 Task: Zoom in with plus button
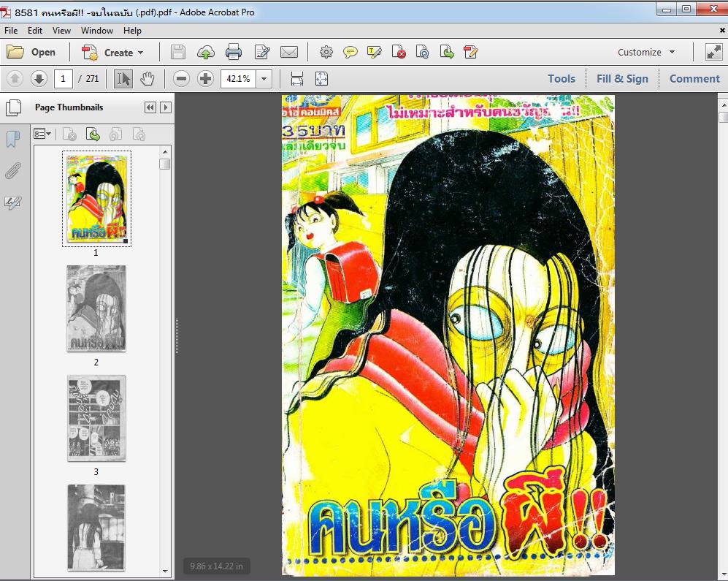[x=205, y=78]
